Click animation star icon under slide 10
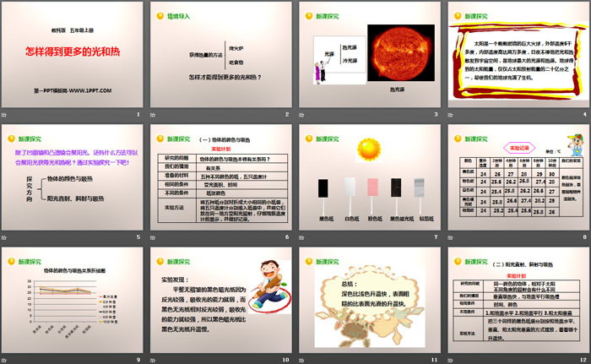591x364 pixels. (153, 361)
